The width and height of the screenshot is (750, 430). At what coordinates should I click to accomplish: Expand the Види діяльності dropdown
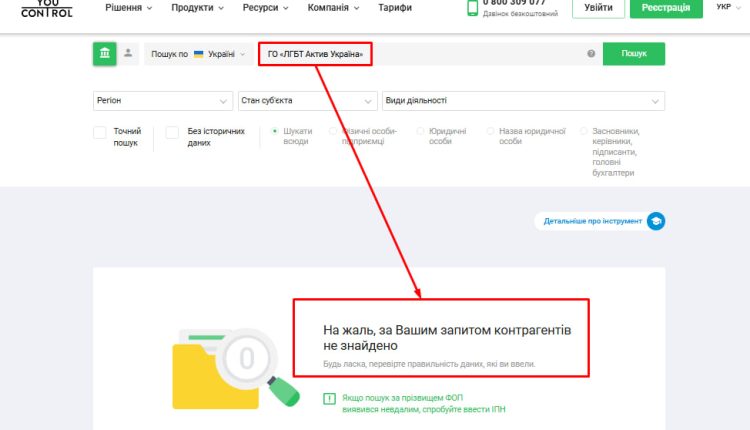point(523,101)
